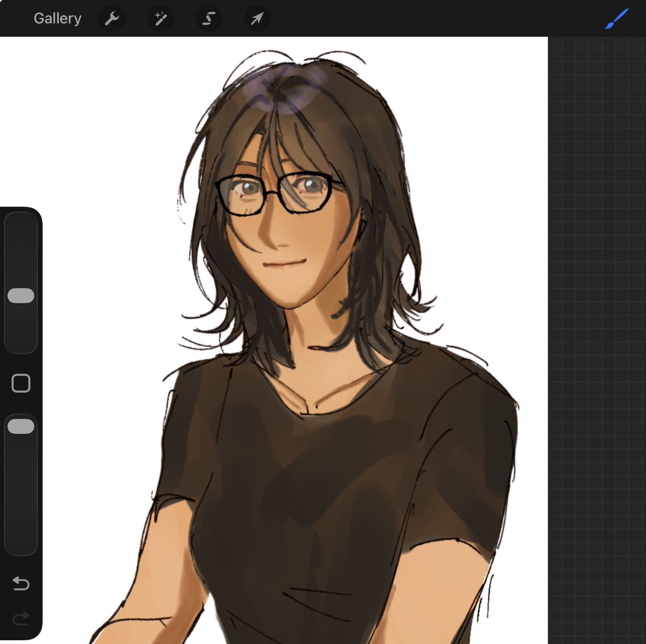The width and height of the screenshot is (646, 644).
Task: Tap the character's smiling mouth
Action: (284, 264)
